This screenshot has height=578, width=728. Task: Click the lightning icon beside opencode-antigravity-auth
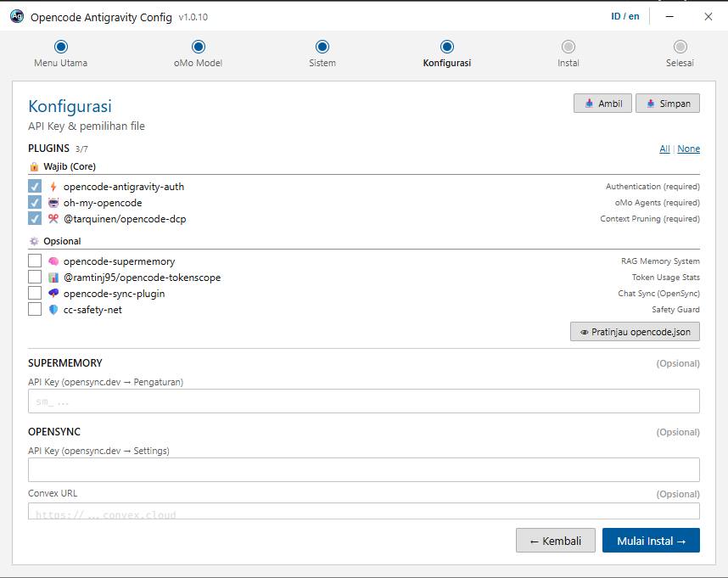tap(53, 187)
